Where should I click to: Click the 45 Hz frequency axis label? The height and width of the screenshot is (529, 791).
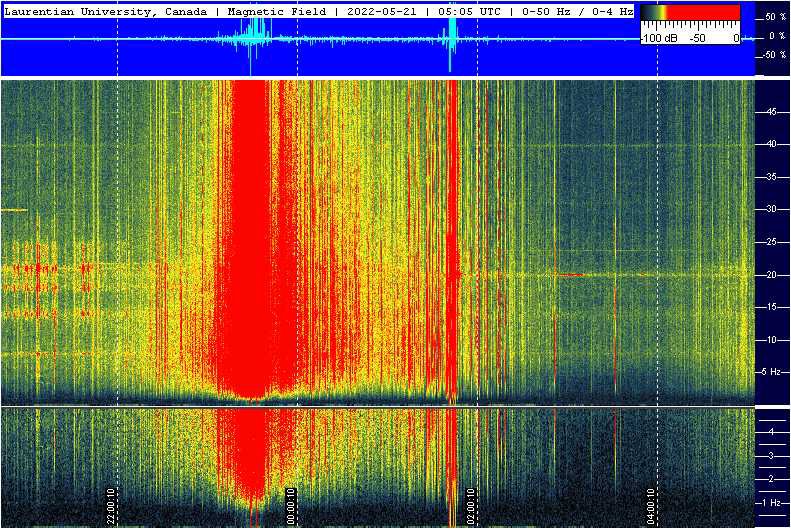771,113
